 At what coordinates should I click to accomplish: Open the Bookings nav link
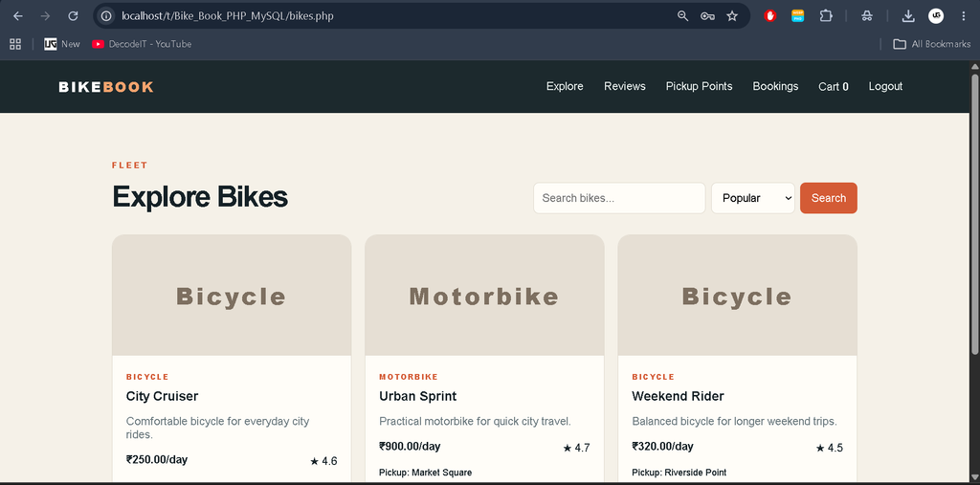(775, 86)
